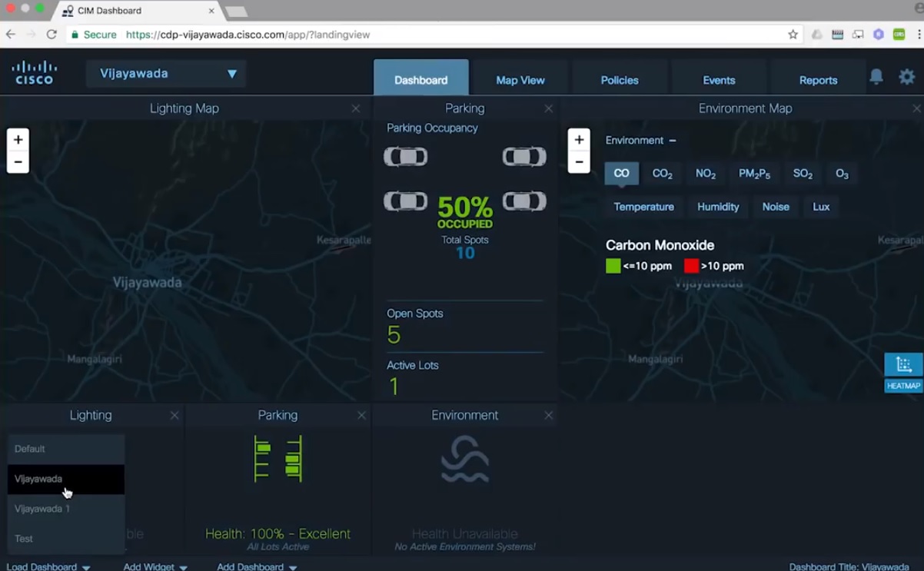Click the clapperboard extension icon
Screen dimensions: 924x571
[x=837, y=35]
